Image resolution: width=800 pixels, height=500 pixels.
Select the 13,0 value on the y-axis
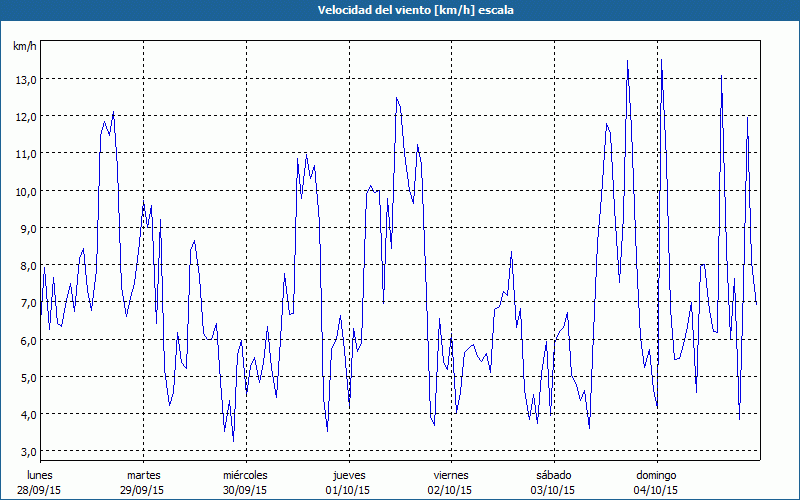click(x=25, y=79)
